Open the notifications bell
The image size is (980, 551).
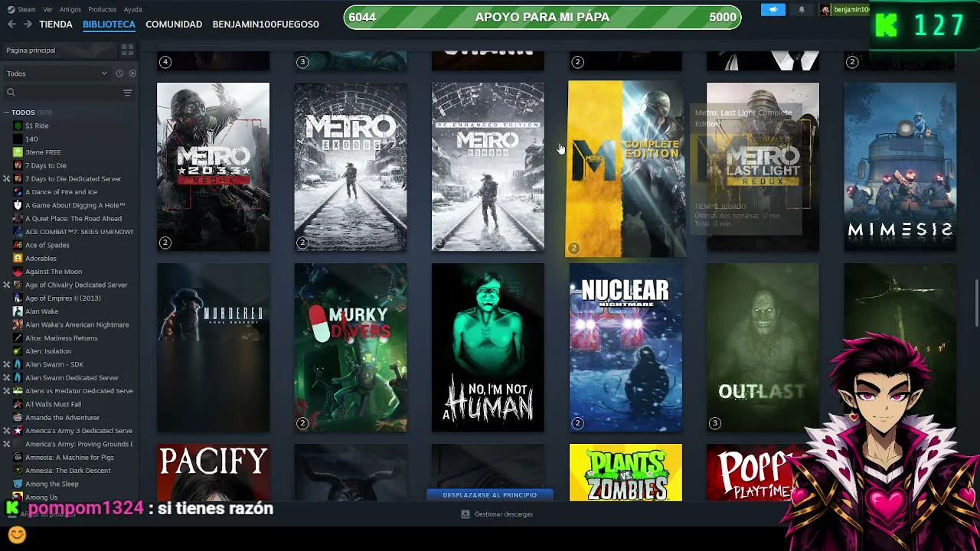802,9
